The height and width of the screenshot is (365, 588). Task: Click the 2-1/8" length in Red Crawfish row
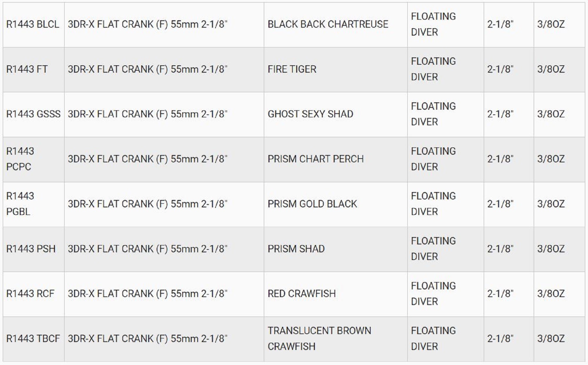pos(500,294)
